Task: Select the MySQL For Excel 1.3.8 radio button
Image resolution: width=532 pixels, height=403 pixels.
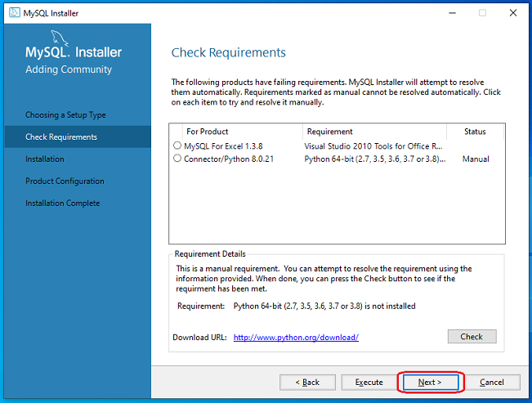Action: click(177, 146)
